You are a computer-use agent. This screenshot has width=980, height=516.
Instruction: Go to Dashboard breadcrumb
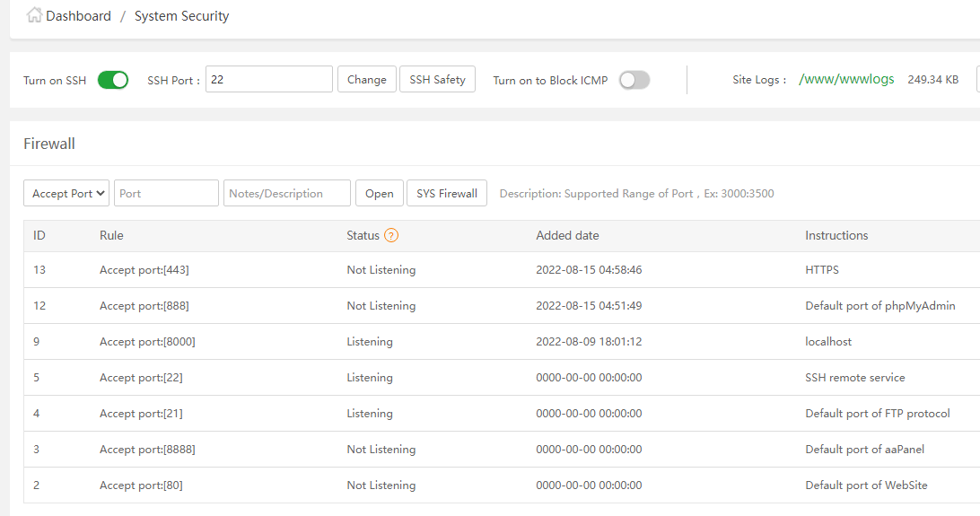click(x=79, y=16)
